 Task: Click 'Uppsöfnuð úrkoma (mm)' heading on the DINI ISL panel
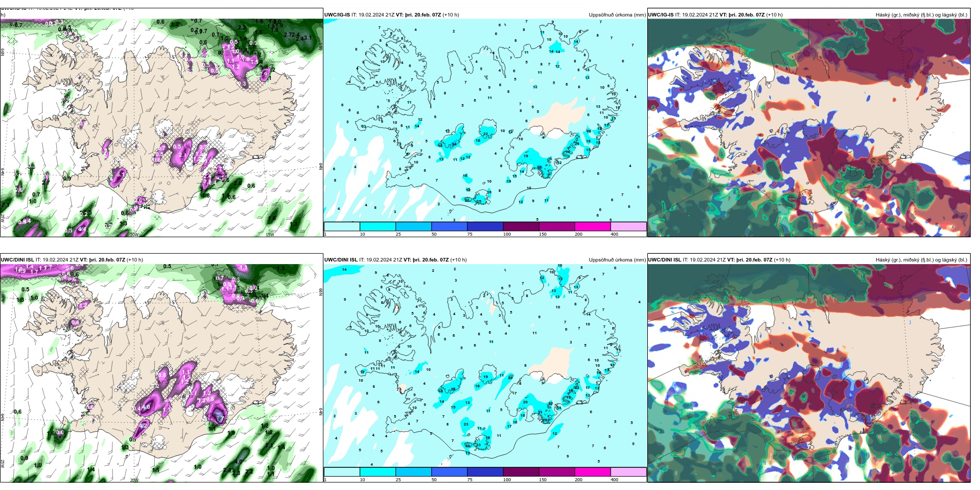[x=617, y=260]
